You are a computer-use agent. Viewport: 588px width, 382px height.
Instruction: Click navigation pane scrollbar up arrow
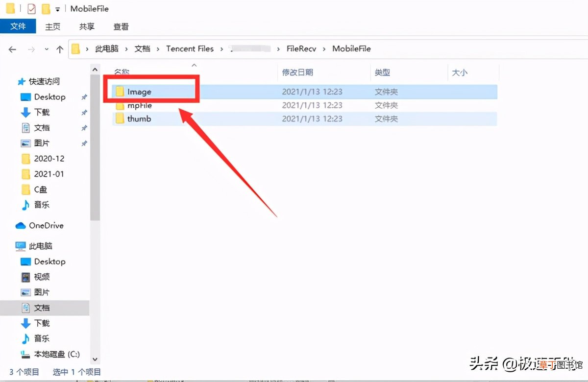tap(95, 70)
